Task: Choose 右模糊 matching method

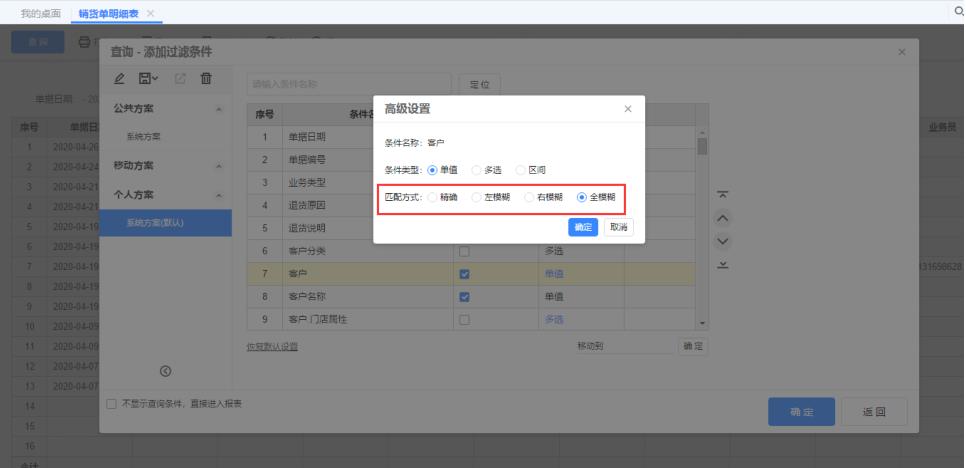Action: tap(529, 197)
